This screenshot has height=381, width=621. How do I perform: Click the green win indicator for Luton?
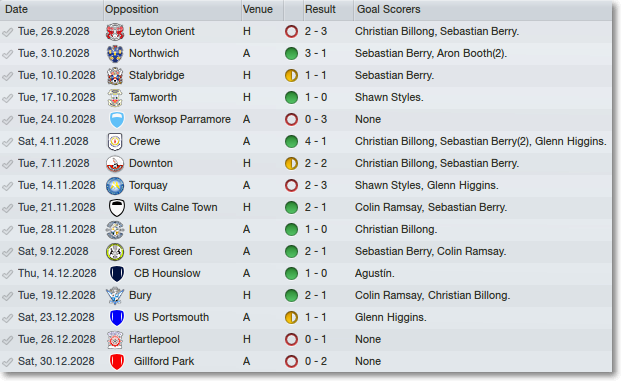click(291, 230)
